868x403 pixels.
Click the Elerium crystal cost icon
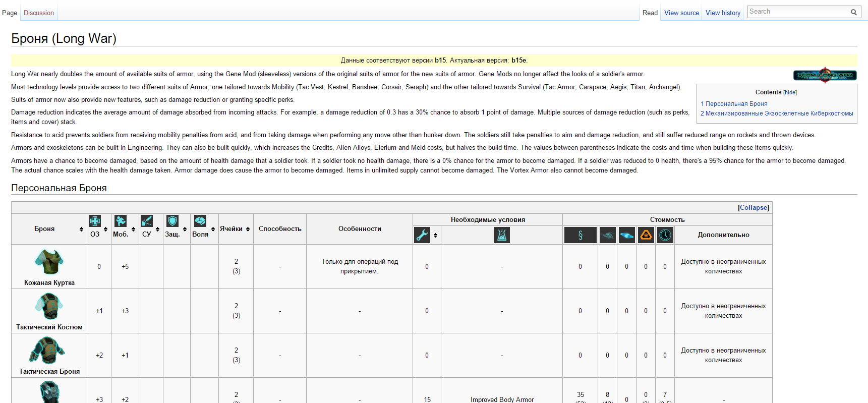click(627, 235)
